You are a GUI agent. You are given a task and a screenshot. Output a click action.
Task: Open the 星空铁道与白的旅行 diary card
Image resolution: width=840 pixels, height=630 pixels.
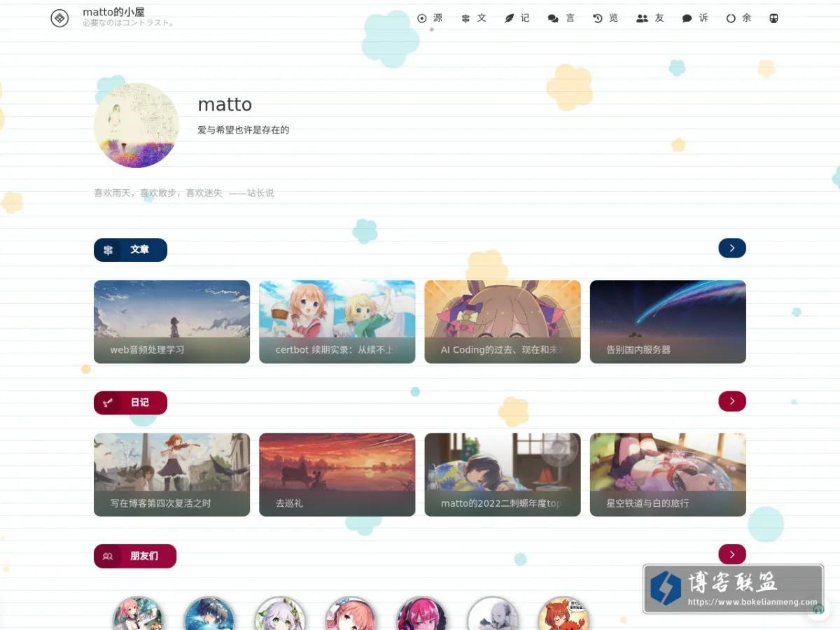point(668,475)
